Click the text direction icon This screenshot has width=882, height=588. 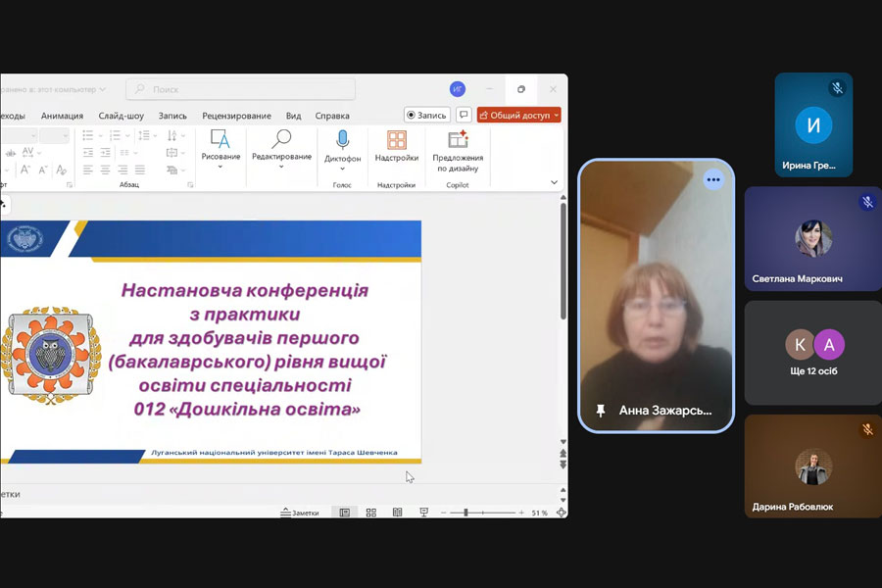click(172, 135)
